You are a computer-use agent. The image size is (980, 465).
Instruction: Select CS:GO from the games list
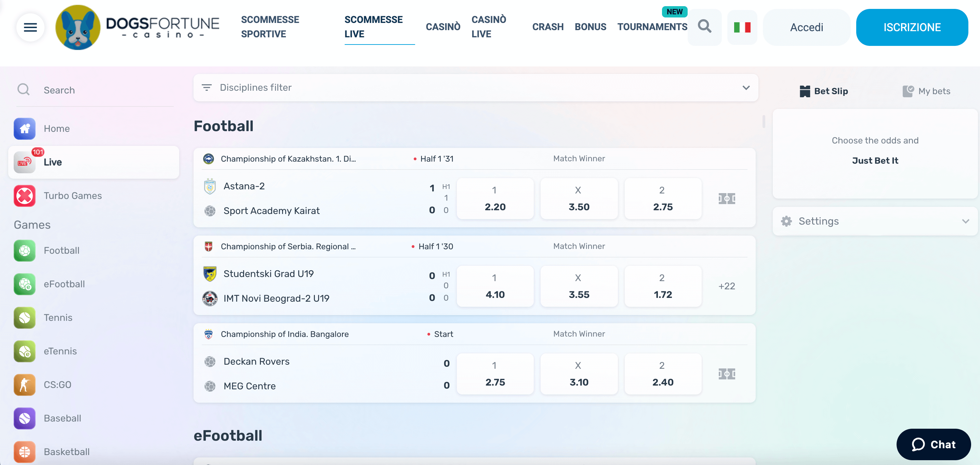(x=24, y=385)
